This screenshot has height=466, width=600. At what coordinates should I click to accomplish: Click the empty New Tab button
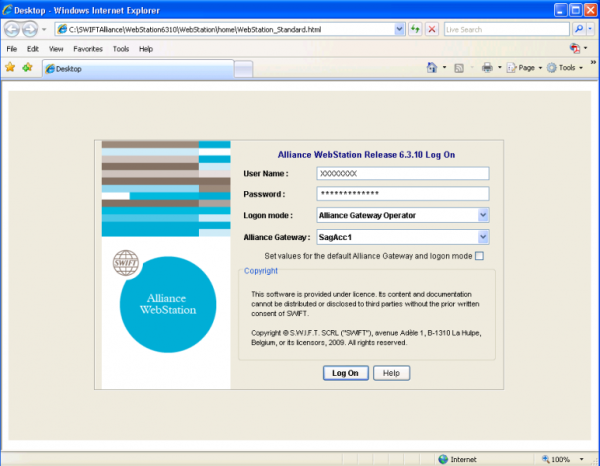[243, 69]
